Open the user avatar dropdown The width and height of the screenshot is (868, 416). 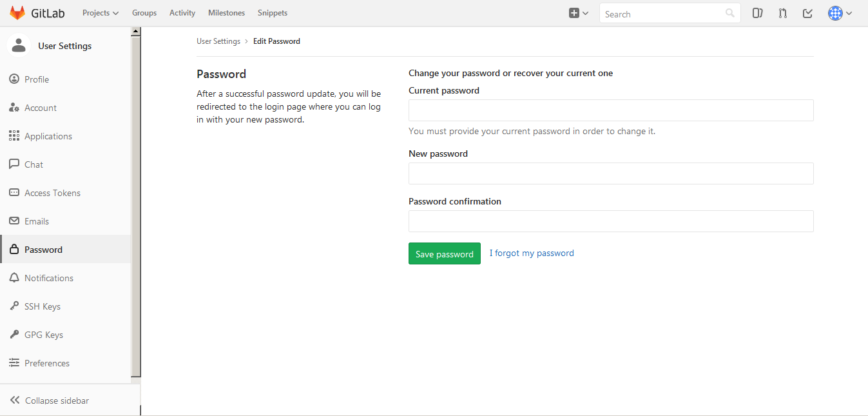[x=840, y=13]
